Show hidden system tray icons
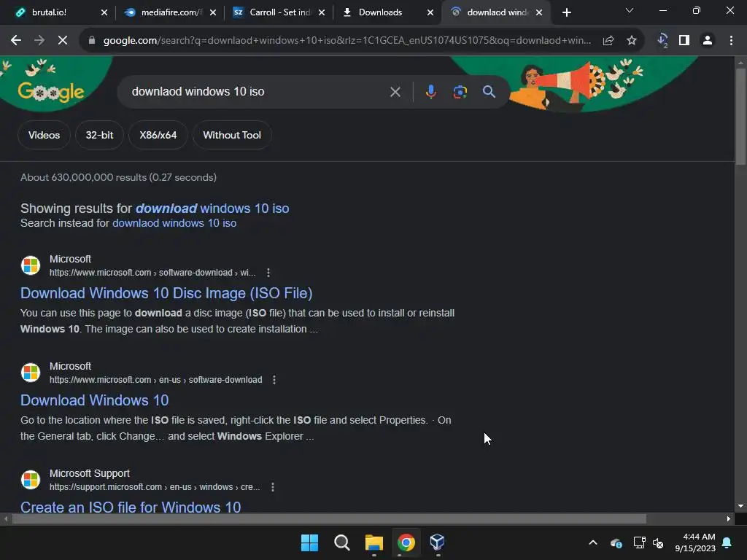Image resolution: width=747 pixels, height=560 pixels. [593, 542]
